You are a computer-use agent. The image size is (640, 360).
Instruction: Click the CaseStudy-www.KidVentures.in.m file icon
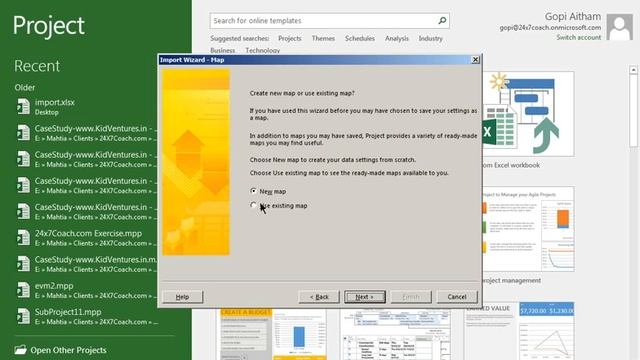tap(23, 264)
